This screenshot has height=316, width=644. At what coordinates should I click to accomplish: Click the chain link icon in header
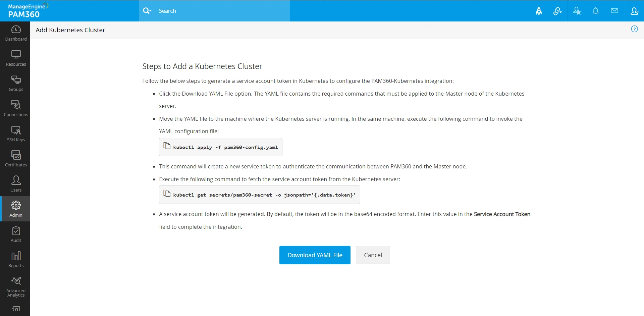(557, 11)
